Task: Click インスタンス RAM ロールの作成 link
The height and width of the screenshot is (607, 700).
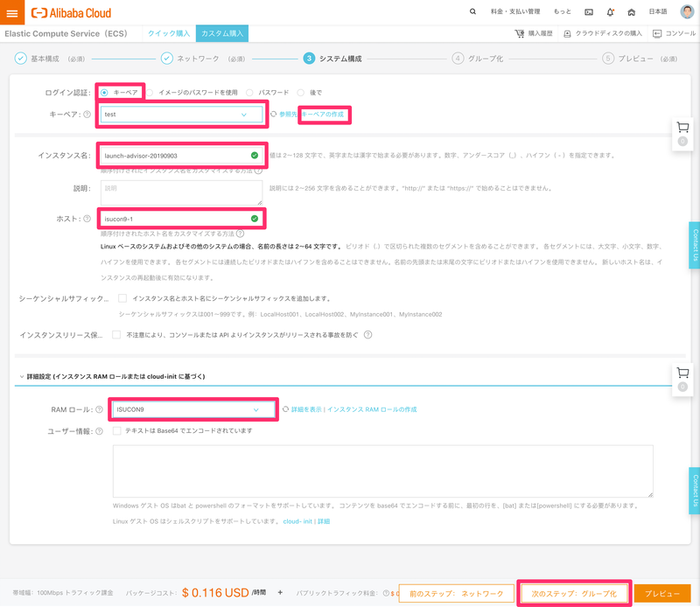Action: coord(372,409)
